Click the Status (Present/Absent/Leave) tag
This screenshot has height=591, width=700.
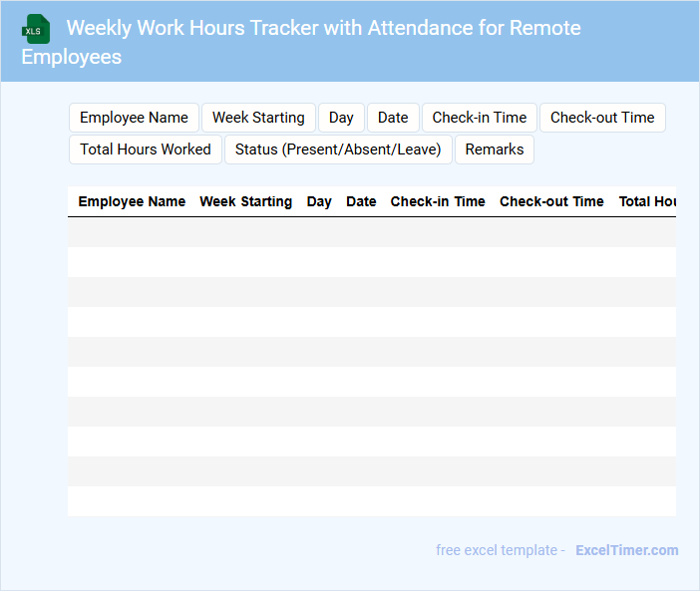point(338,149)
